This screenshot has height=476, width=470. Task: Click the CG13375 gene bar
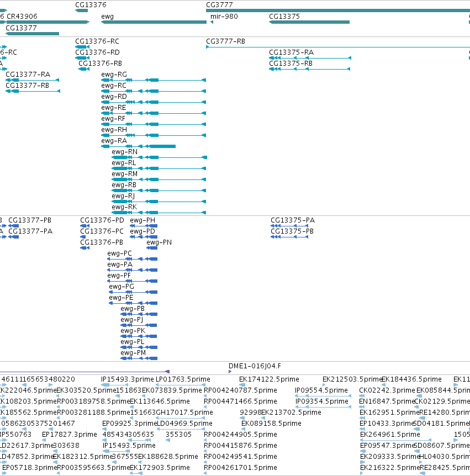pos(309,22)
